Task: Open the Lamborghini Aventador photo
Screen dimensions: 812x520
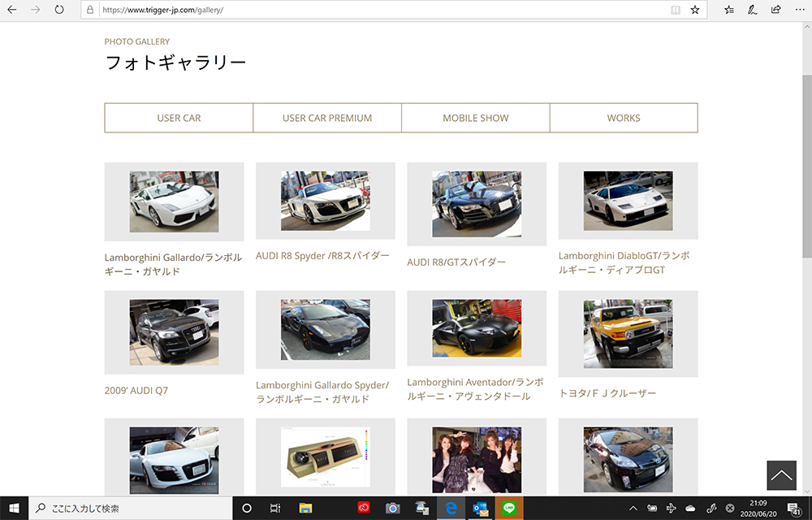Action: [477, 328]
